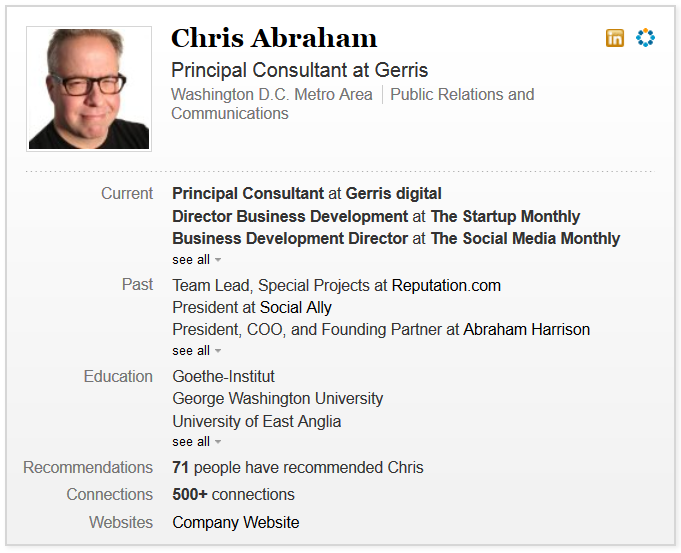Expand 'see all' under Education
This screenshot has height=553, width=681.
tap(196, 442)
